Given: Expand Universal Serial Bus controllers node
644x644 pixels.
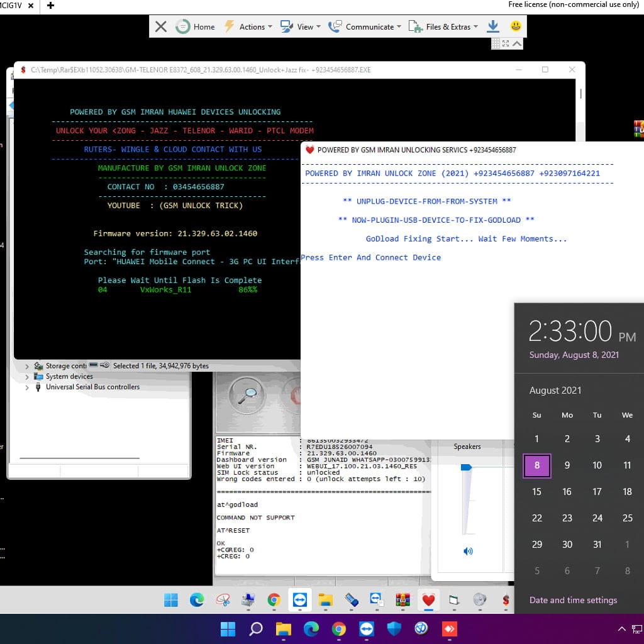Looking at the screenshot, I should pyautogui.click(x=26, y=387).
